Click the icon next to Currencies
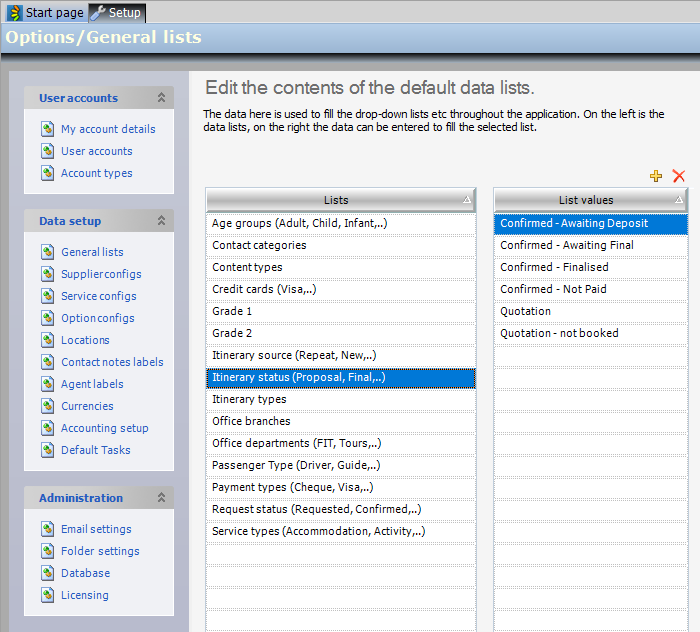This screenshot has width=700, height=632. (x=47, y=406)
